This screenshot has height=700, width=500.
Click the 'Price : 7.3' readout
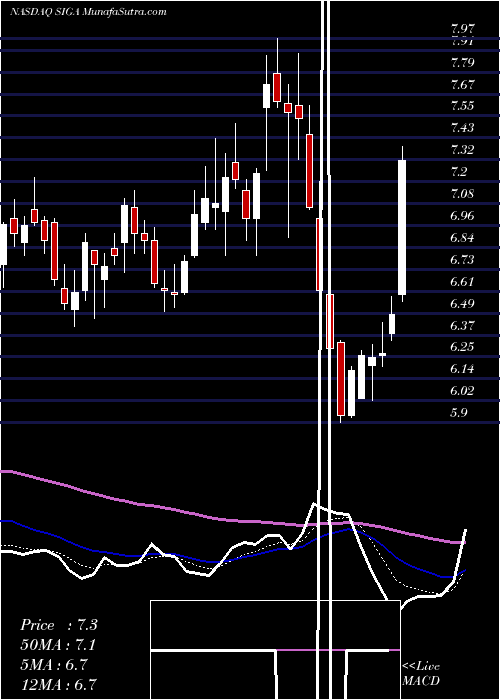58,625
